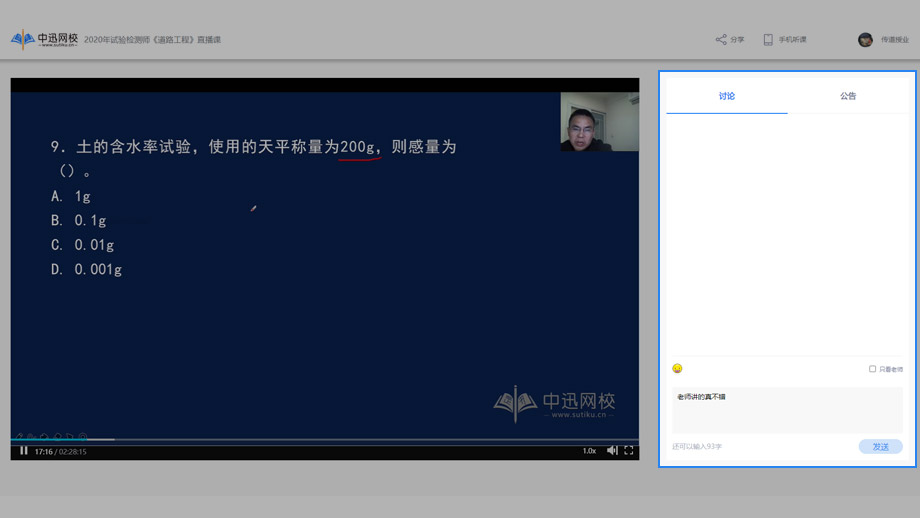Image resolution: width=920 pixels, height=518 pixels.
Task: Switch to the 讨论 tab
Action: (x=727, y=96)
